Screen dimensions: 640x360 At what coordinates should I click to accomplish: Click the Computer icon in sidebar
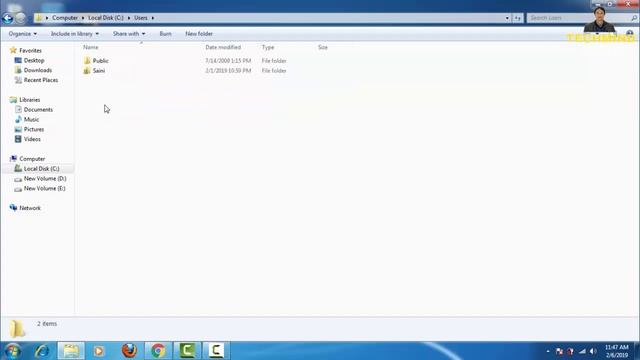point(13,158)
